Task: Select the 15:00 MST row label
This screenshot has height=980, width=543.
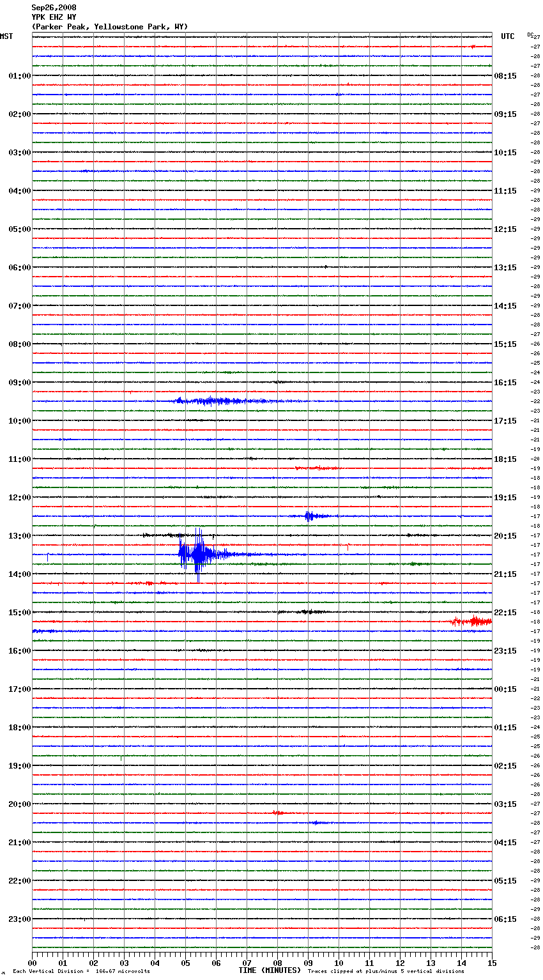Action: pyautogui.click(x=20, y=613)
